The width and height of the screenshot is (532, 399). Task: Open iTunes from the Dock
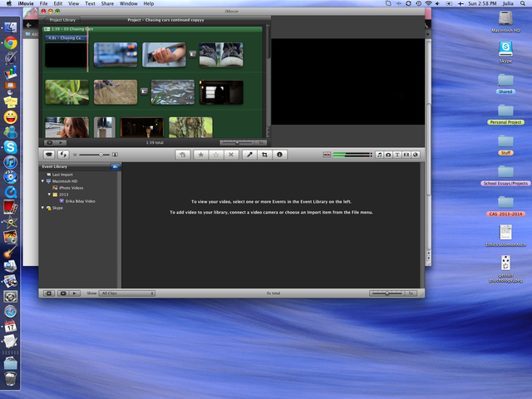point(11,162)
